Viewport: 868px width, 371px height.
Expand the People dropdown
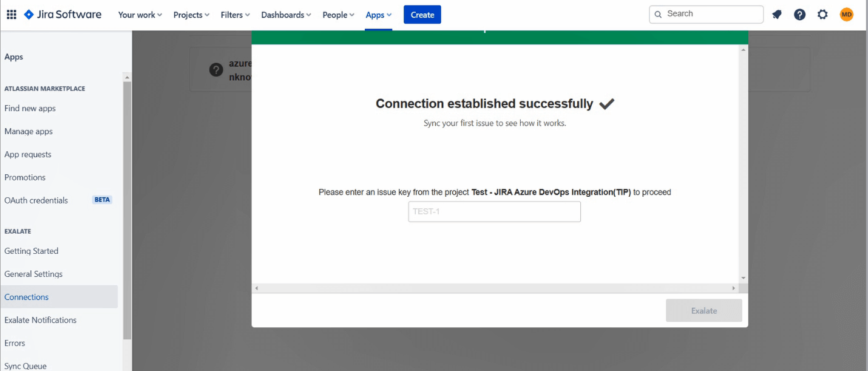point(338,15)
